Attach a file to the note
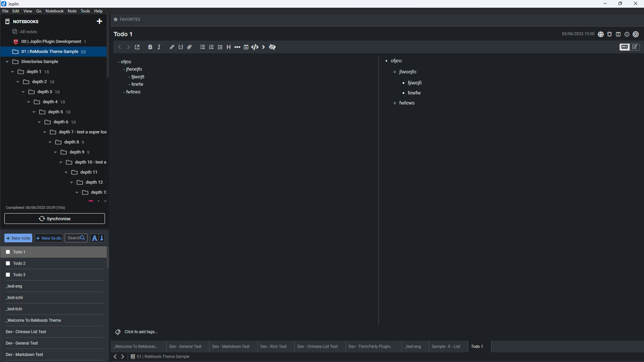644x362 pixels. coord(189,47)
